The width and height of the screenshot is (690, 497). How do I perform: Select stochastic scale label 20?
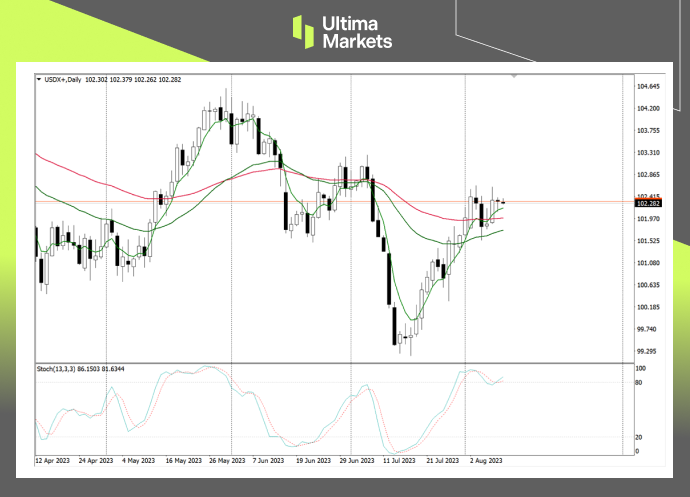click(x=639, y=437)
